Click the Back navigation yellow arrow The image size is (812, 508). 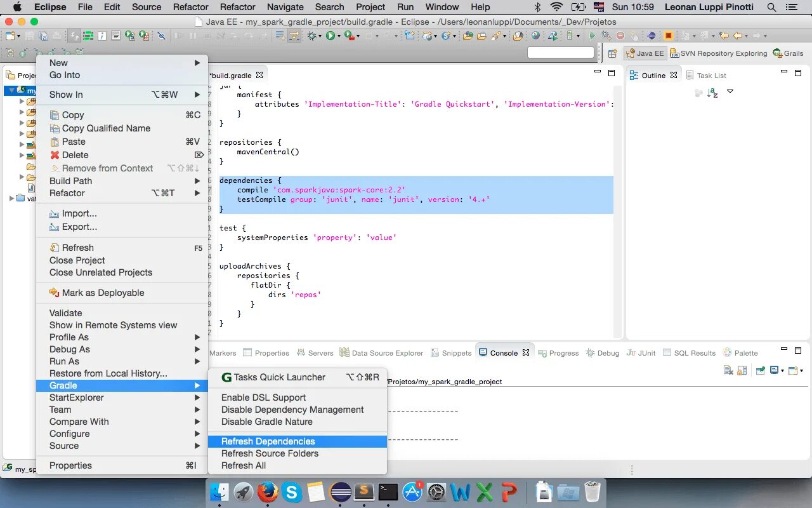738,36
